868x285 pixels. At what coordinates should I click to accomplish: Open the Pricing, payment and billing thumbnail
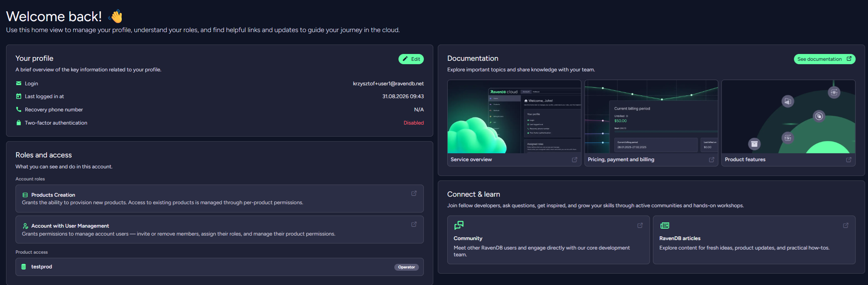(x=651, y=117)
